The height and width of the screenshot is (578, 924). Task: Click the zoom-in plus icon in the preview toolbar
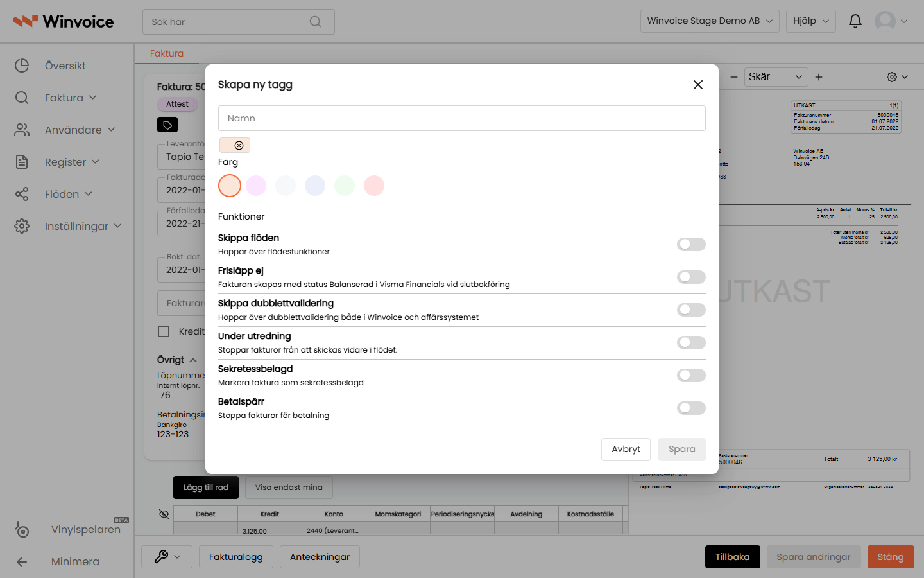[819, 77]
